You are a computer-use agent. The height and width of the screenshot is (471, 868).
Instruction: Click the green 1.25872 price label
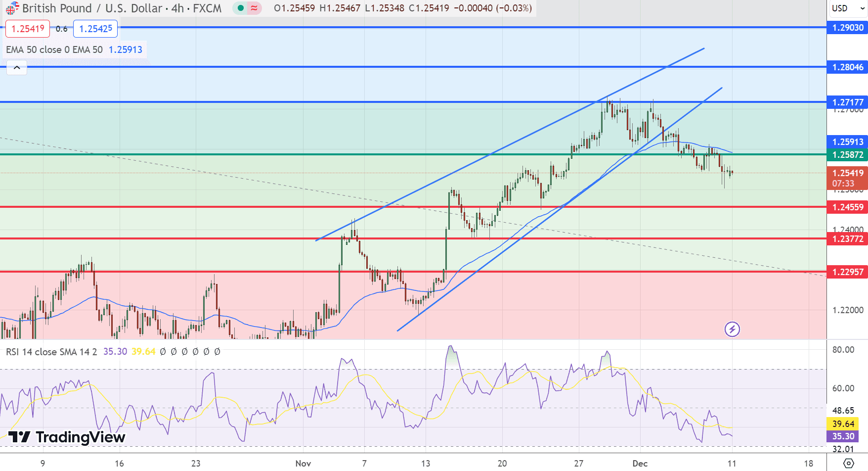847,155
